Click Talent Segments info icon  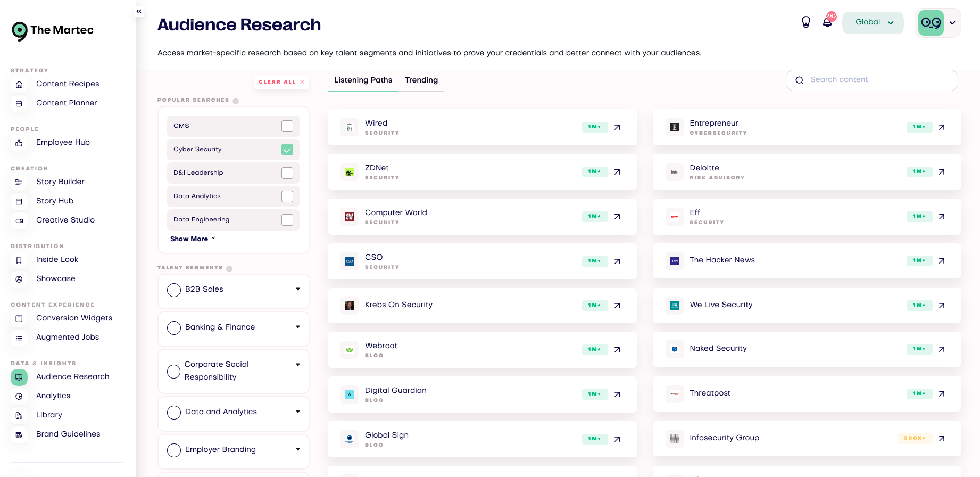[x=229, y=269]
